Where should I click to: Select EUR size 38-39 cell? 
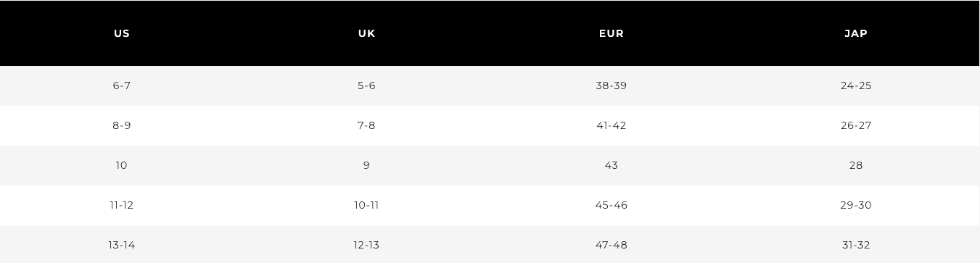tap(612, 85)
